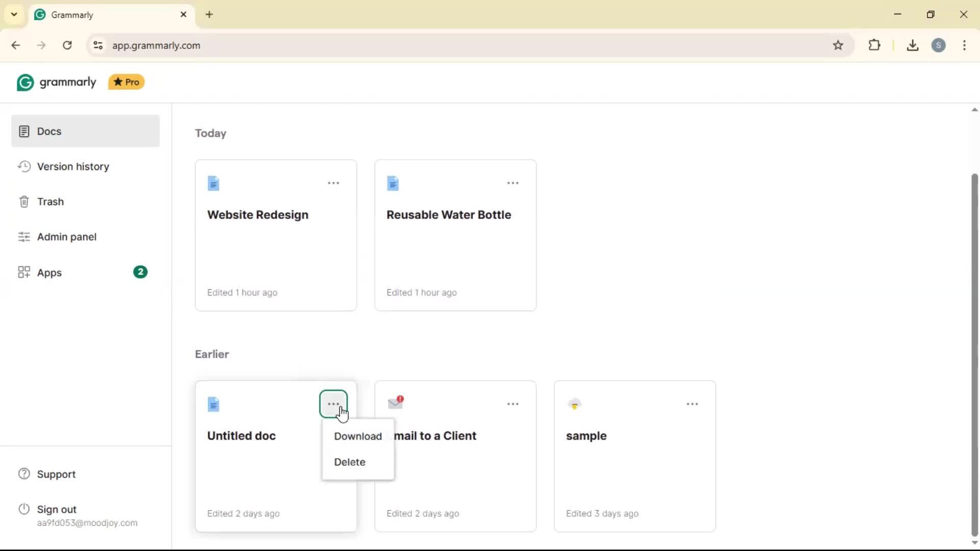Click the 'Edited 3 days ago' text on sample
980x551 pixels.
tap(602, 514)
